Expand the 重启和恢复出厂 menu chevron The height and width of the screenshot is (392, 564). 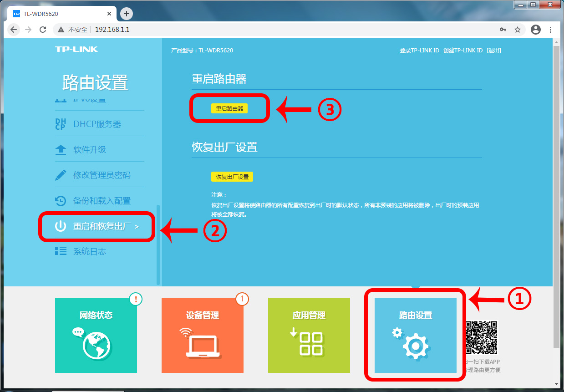pos(137,226)
